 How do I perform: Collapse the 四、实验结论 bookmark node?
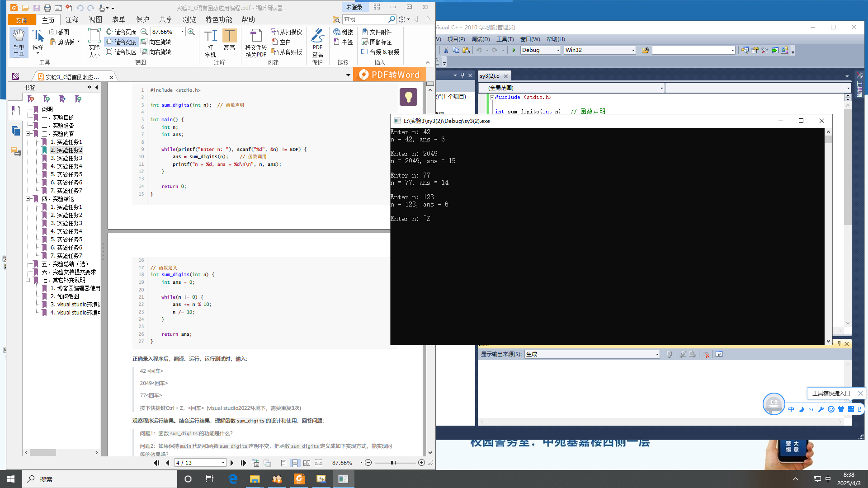pyautogui.click(x=28, y=199)
